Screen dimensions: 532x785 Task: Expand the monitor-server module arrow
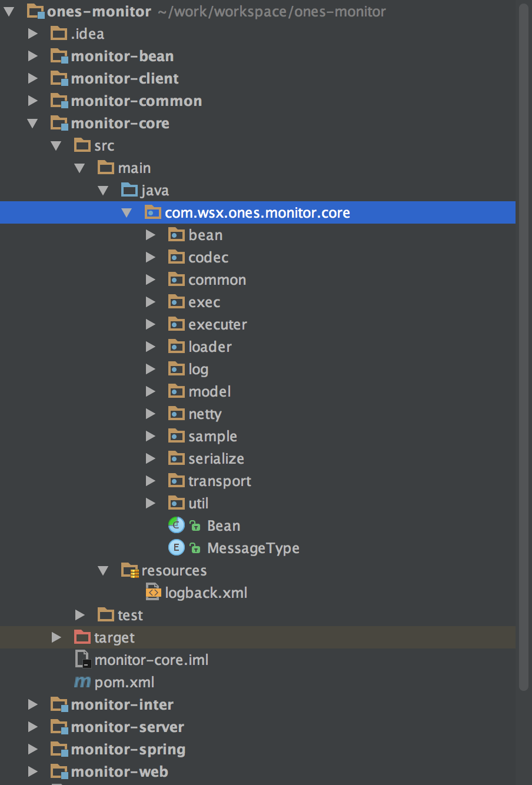click(33, 727)
